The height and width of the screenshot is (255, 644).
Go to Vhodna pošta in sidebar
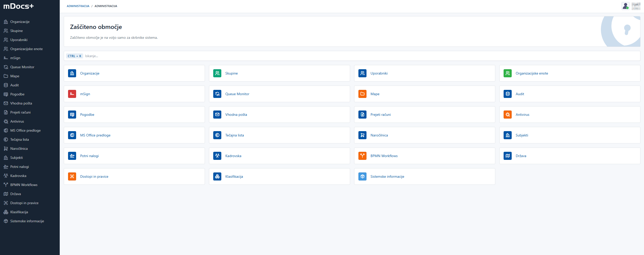[21, 103]
